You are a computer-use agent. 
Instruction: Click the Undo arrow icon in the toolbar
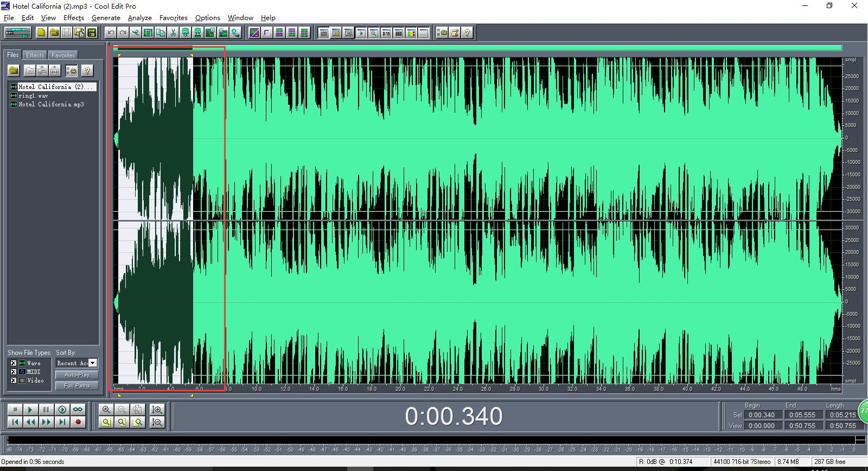111,33
